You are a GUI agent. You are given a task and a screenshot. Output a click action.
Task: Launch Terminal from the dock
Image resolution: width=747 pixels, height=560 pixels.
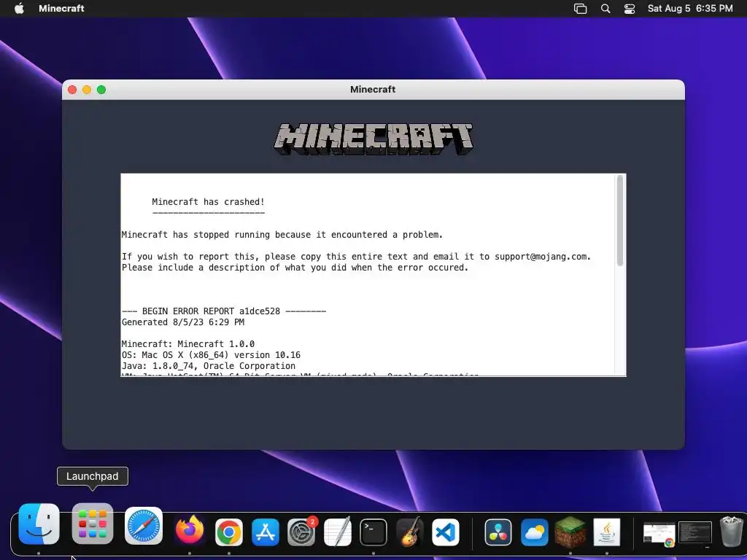(x=373, y=532)
